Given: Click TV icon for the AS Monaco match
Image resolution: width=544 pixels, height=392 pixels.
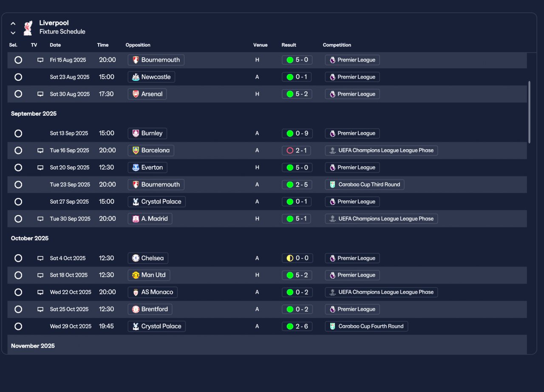Looking at the screenshot, I should click(x=40, y=292).
